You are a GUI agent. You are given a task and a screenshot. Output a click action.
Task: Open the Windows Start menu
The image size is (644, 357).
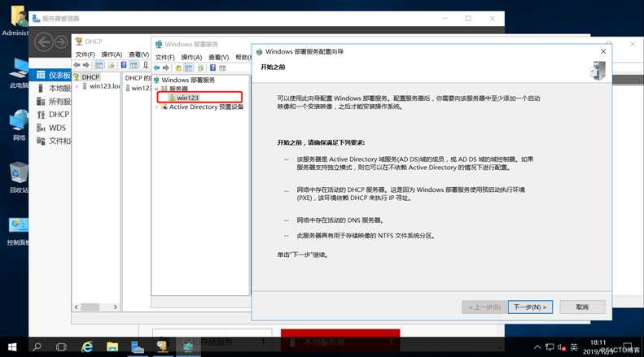12,347
